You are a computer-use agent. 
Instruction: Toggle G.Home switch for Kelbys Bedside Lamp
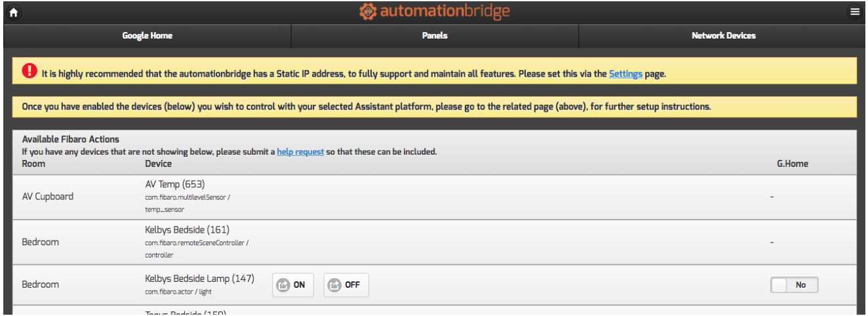point(794,285)
